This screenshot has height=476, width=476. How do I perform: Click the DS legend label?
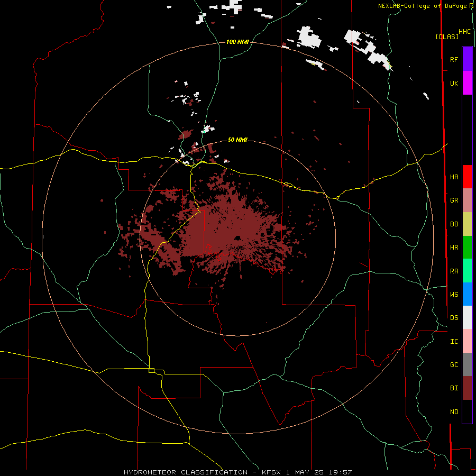point(454,317)
